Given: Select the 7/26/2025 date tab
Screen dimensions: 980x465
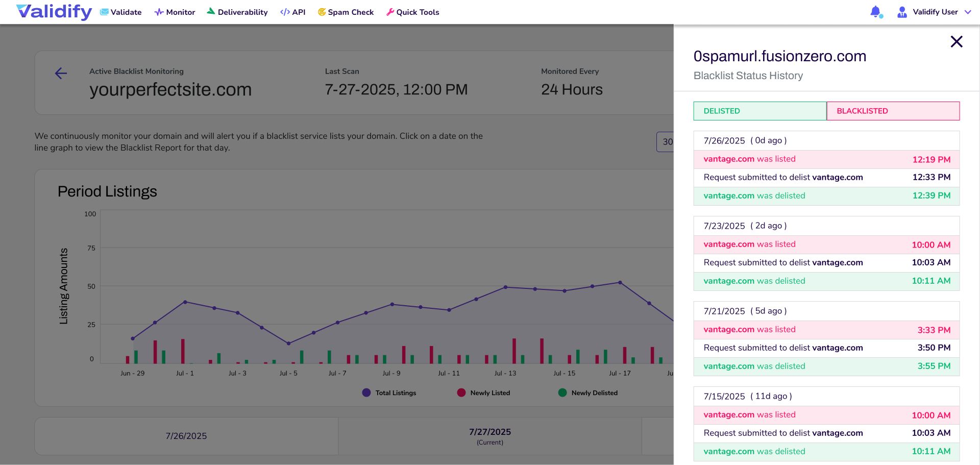Looking at the screenshot, I should click(x=186, y=436).
